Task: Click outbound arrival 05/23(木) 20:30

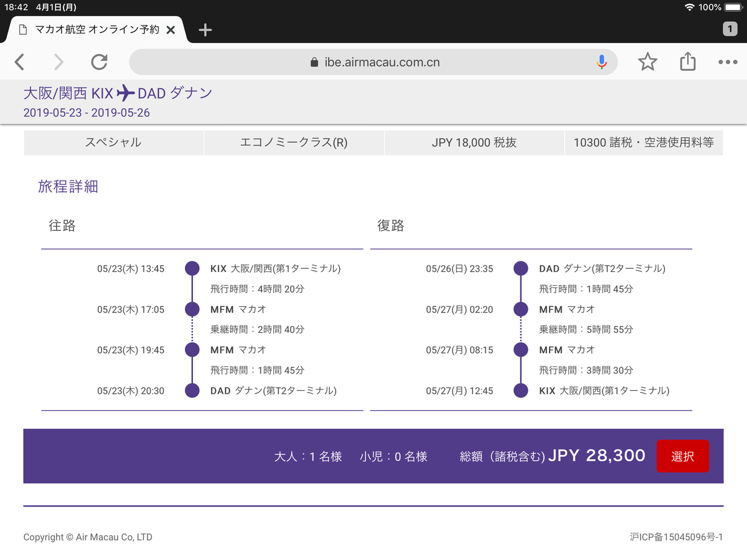Action: (x=131, y=391)
